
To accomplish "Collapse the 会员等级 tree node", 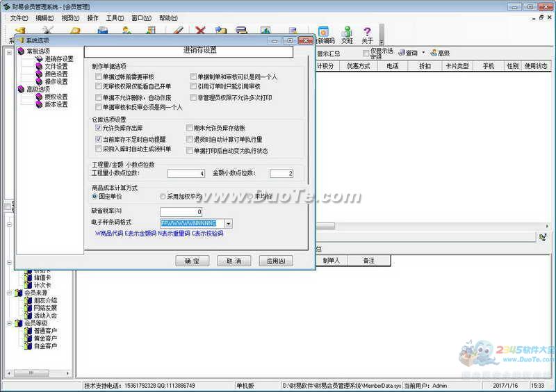I will pos(10,323).
